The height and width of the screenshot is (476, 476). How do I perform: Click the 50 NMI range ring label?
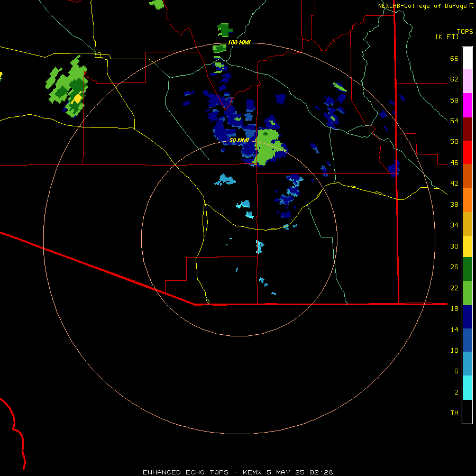coord(239,140)
